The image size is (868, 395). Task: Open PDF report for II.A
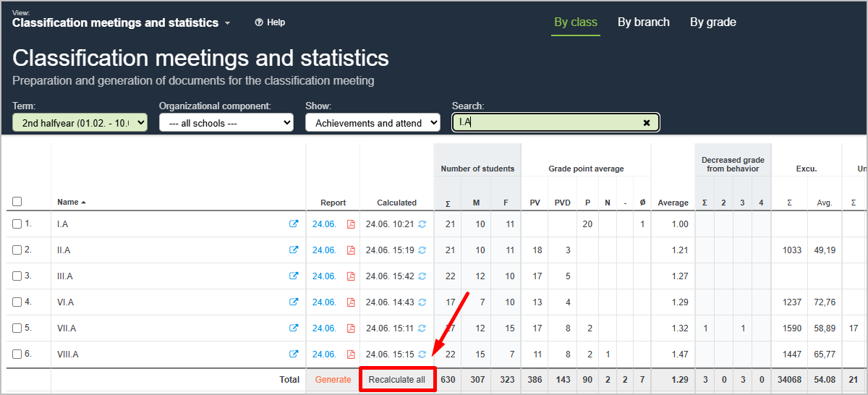351,250
